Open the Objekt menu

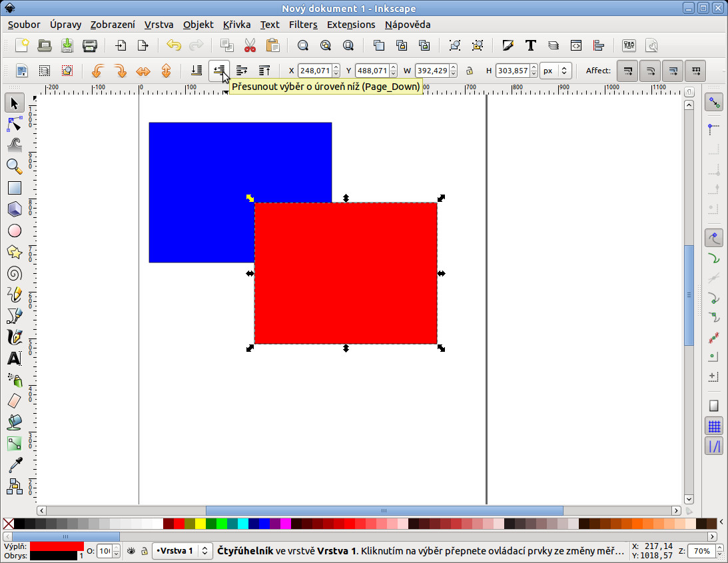(198, 25)
